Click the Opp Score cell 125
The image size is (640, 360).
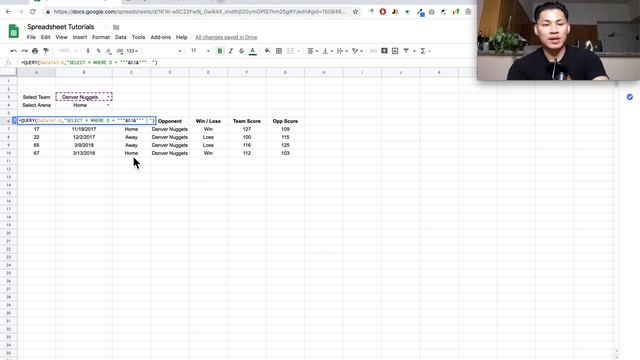pyautogui.click(x=285, y=145)
